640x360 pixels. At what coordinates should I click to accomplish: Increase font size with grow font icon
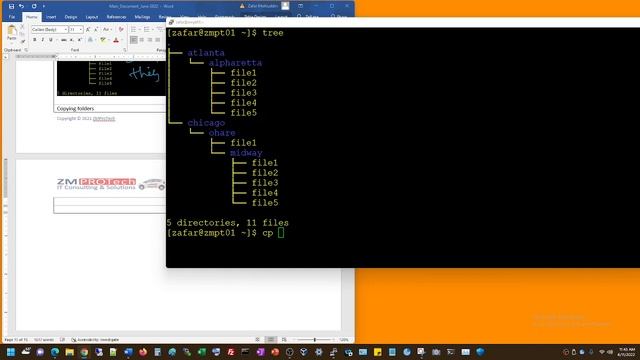88,29
